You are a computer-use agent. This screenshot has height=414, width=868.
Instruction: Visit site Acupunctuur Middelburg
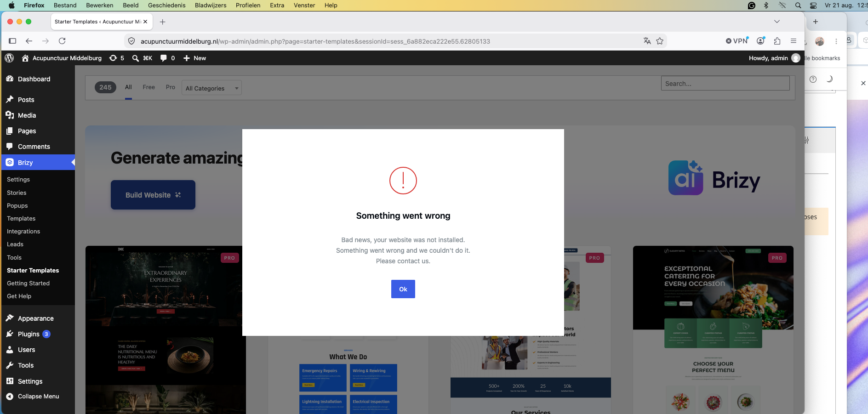point(62,58)
